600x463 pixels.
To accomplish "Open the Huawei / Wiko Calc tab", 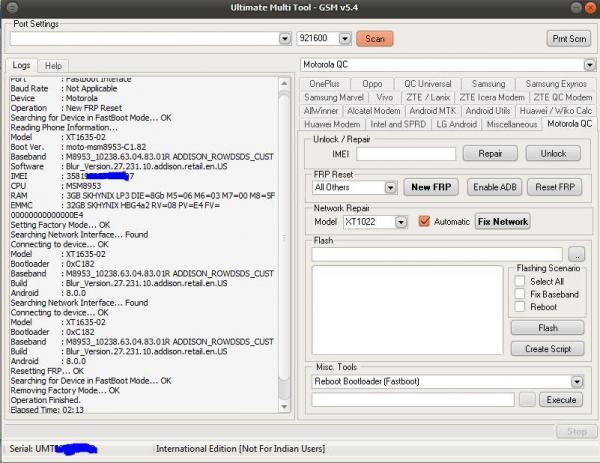I will click(556, 111).
